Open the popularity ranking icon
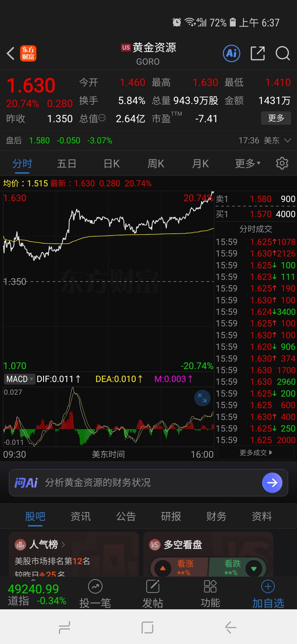This screenshot has height=644, width=297. pos(20,544)
